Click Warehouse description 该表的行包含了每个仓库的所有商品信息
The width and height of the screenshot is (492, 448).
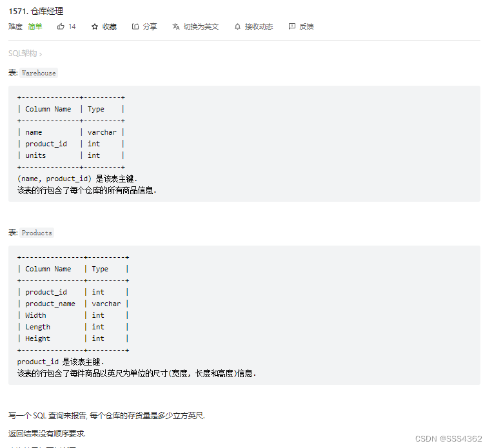point(86,190)
